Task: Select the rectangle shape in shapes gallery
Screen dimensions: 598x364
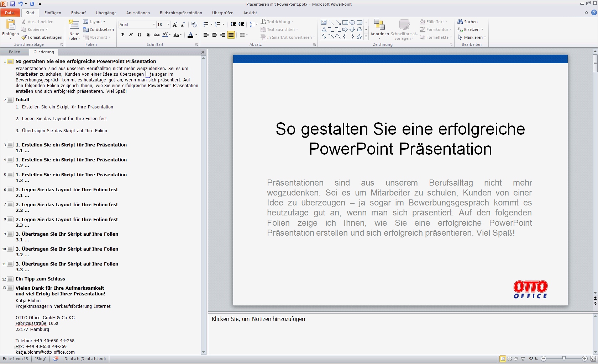Action: pyautogui.click(x=345, y=22)
